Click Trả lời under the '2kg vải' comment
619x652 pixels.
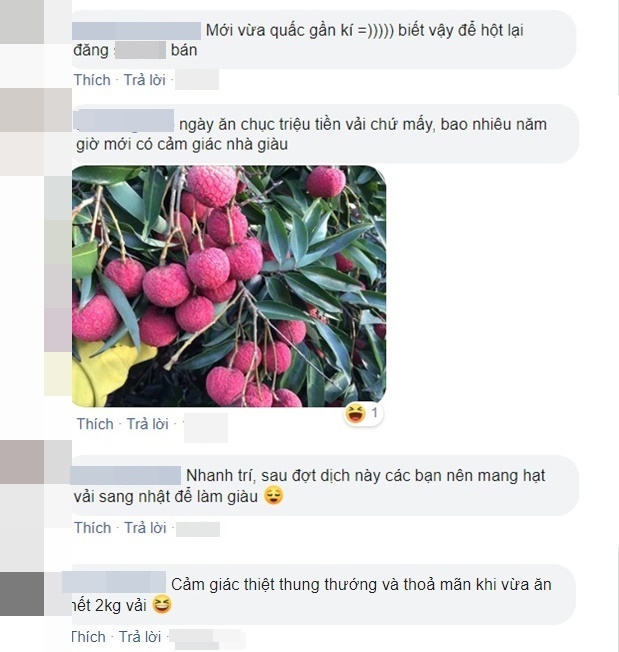(140, 637)
